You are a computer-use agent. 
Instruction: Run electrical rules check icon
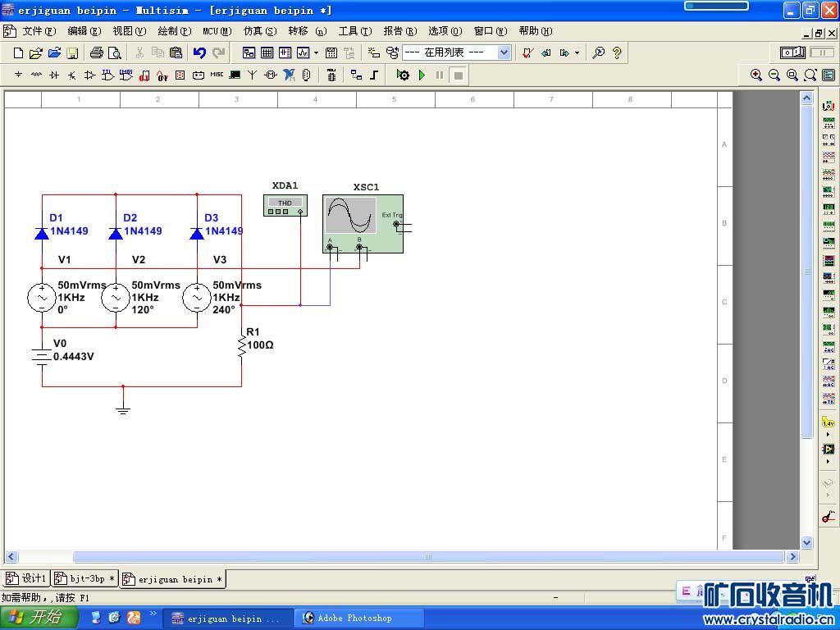(x=528, y=52)
